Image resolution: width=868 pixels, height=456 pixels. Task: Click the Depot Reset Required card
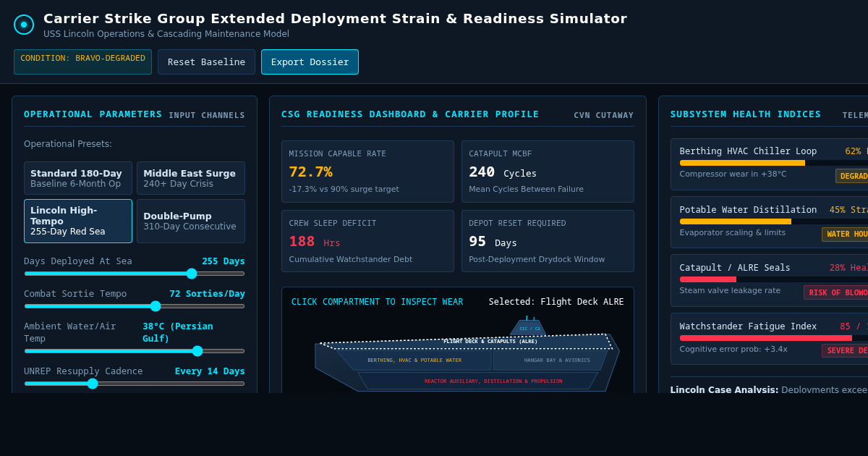tap(548, 241)
